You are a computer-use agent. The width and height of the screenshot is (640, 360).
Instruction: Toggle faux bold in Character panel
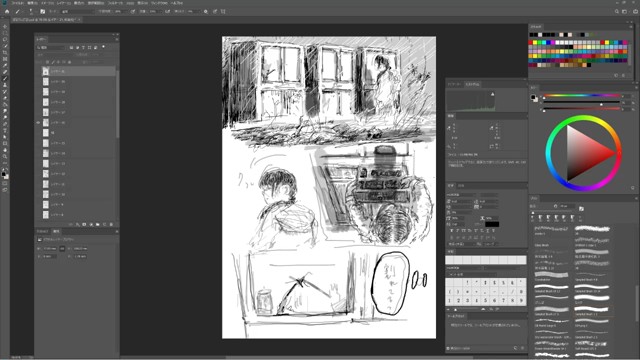click(x=451, y=231)
